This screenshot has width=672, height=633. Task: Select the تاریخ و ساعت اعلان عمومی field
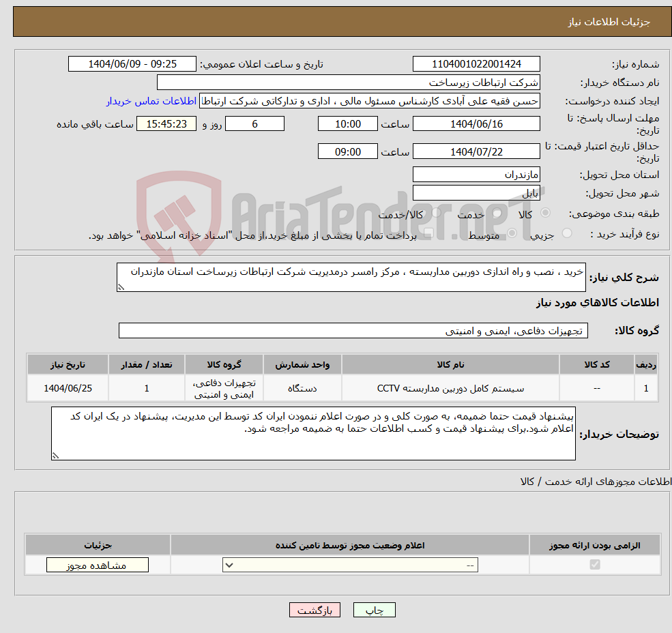132,63
